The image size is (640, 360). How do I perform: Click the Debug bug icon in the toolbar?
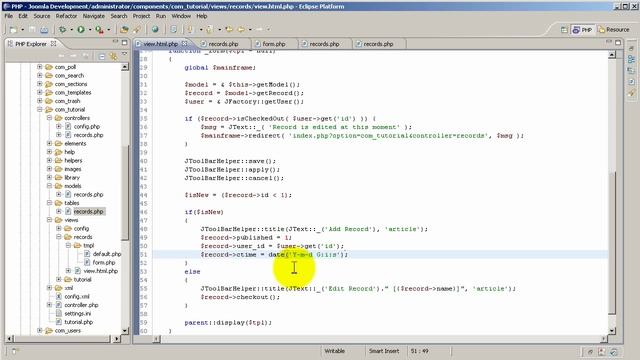[x=62, y=29]
